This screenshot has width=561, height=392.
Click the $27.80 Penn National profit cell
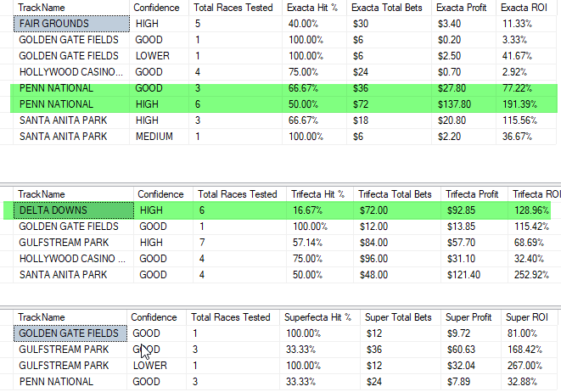point(463,88)
